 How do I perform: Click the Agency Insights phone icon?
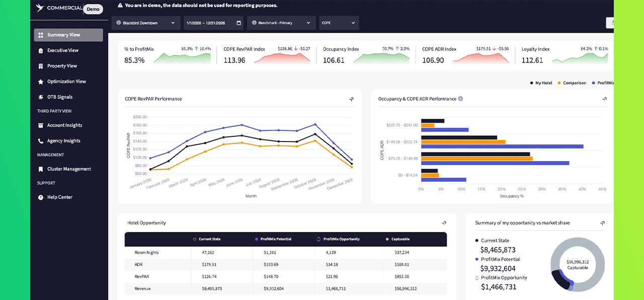click(41, 141)
